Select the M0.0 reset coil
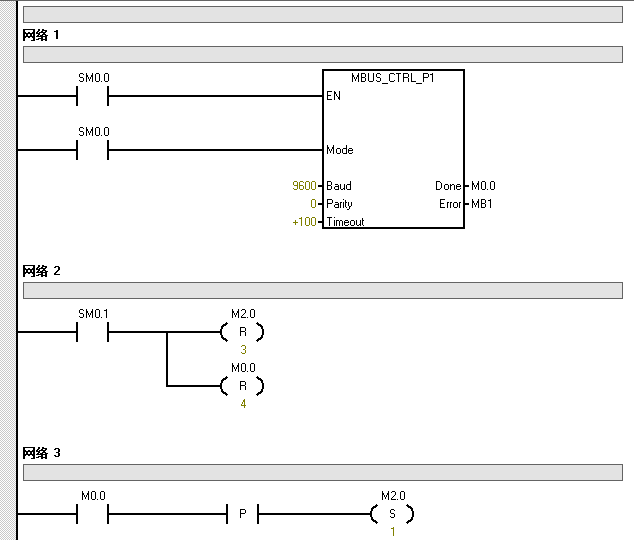 pyautogui.click(x=243, y=386)
